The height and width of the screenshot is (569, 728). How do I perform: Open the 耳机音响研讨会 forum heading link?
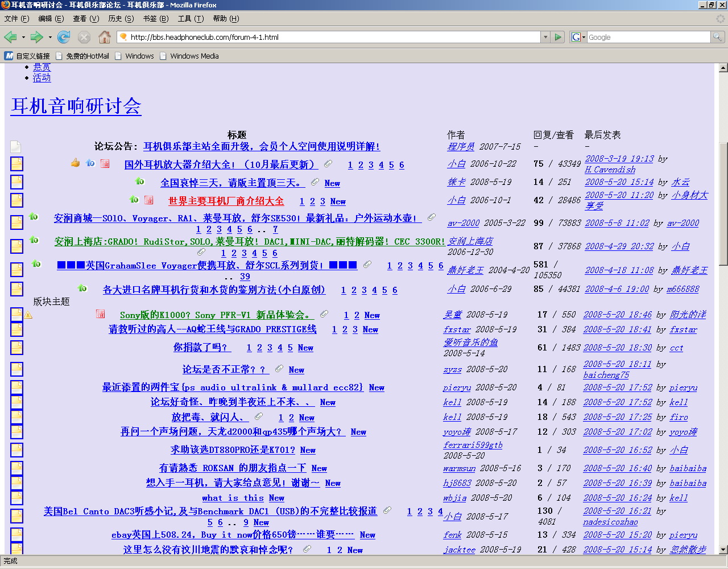76,106
